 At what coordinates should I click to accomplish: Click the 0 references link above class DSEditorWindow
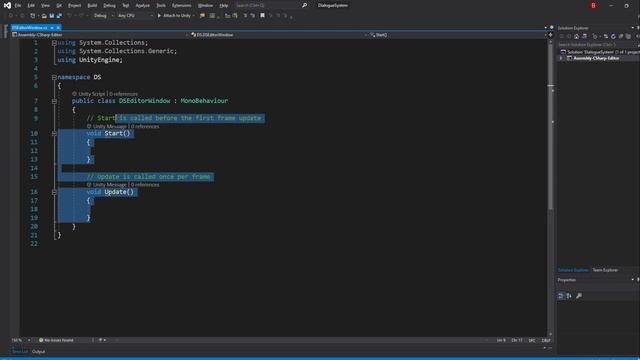(x=123, y=94)
